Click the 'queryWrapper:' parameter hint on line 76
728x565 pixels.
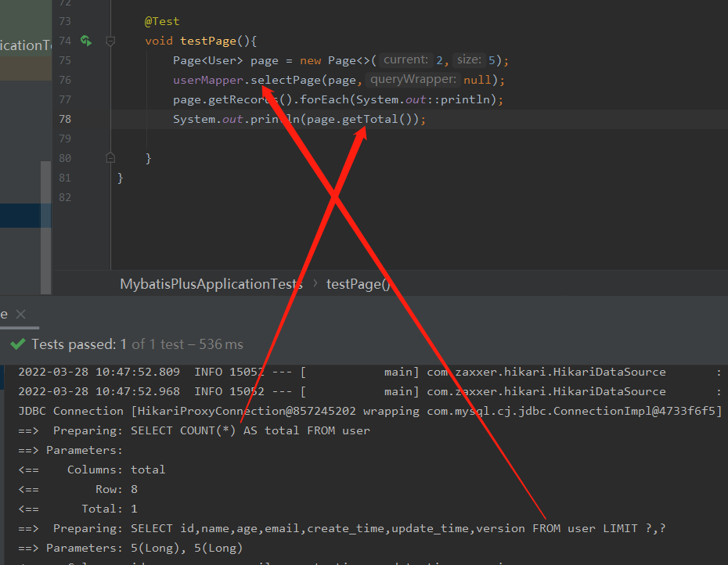[x=413, y=79]
